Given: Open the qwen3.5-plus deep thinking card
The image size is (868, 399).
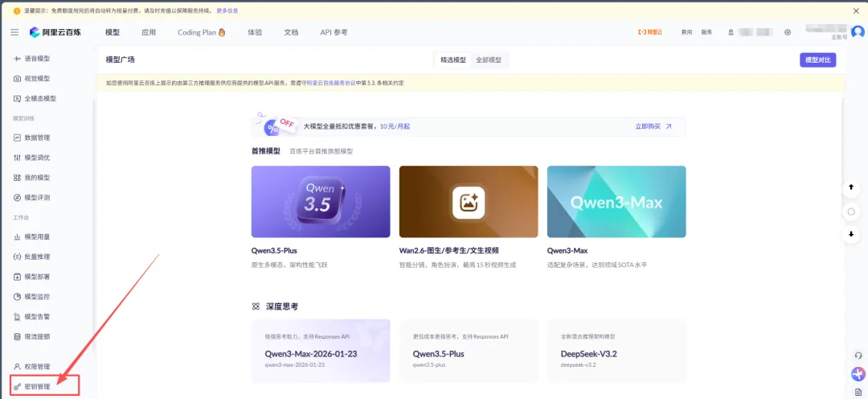Looking at the screenshot, I should [x=469, y=351].
